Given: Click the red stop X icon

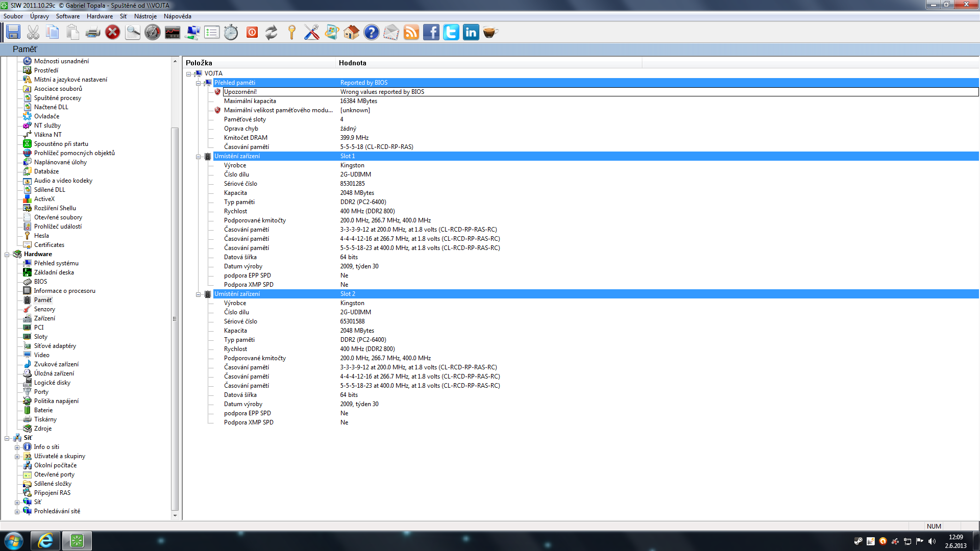Looking at the screenshot, I should pos(112,32).
